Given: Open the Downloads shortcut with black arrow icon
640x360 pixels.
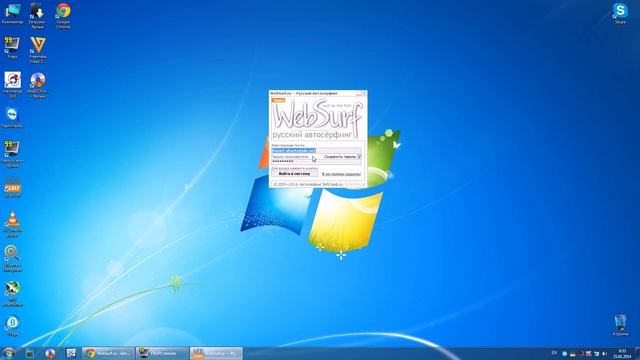Looking at the screenshot, I should coord(37,16).
